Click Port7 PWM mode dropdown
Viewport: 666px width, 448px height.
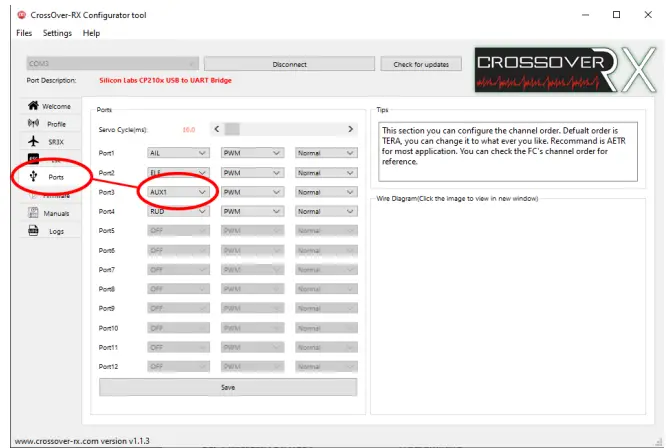(252, 270)
